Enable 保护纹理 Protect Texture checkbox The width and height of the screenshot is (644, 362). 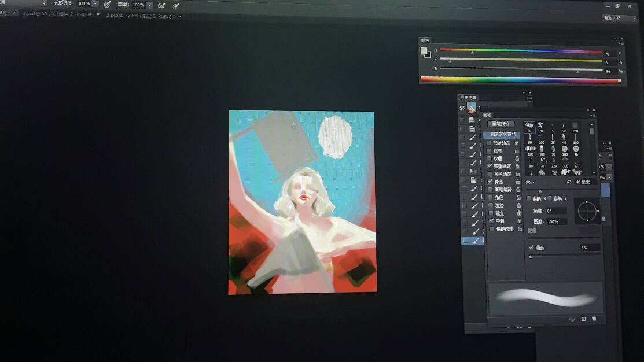point(492,229)
